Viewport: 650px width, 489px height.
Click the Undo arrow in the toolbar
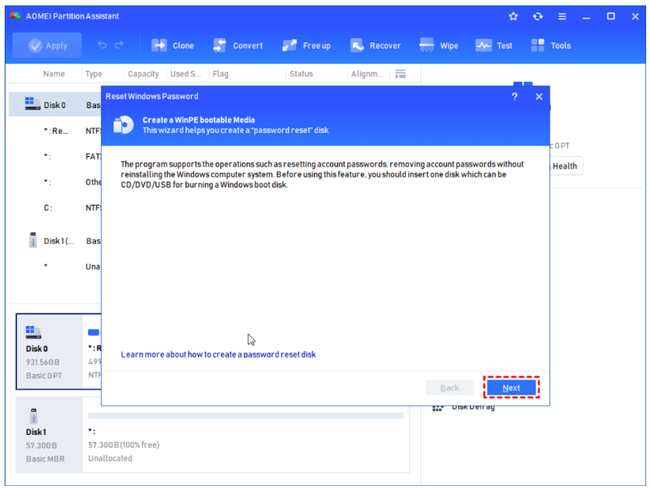click(102, 45)
